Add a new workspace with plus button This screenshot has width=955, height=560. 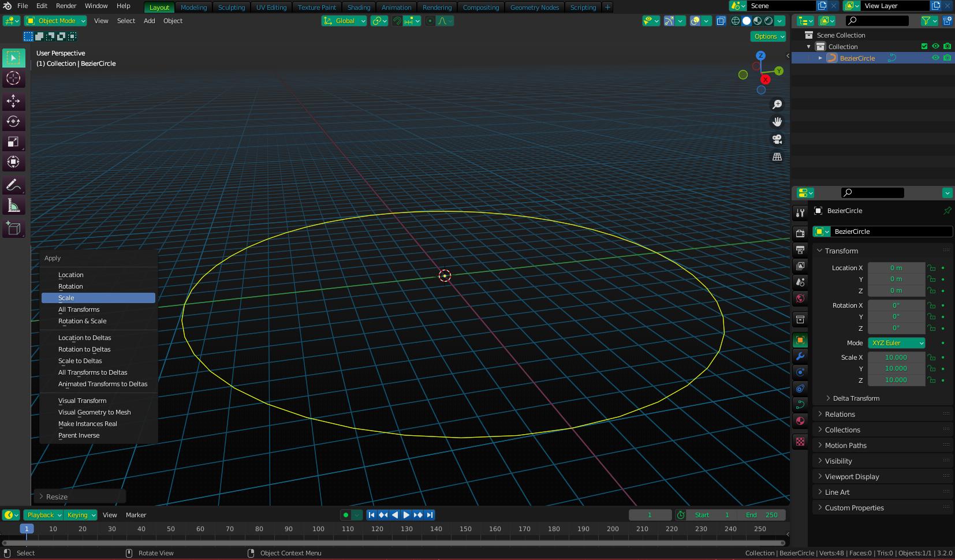pyautogui.click(x=607, y=7)
